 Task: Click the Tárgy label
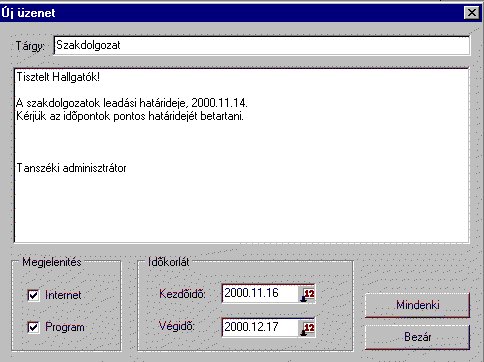30,46
